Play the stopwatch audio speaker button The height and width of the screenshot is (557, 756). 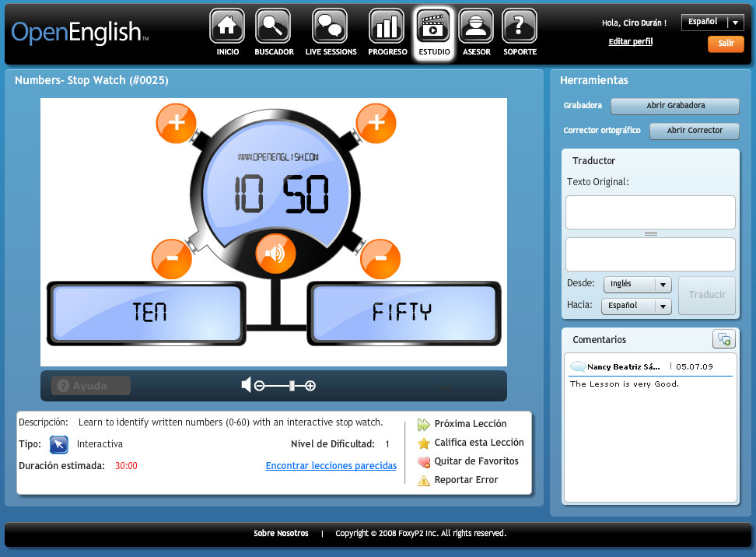(275, 254)
